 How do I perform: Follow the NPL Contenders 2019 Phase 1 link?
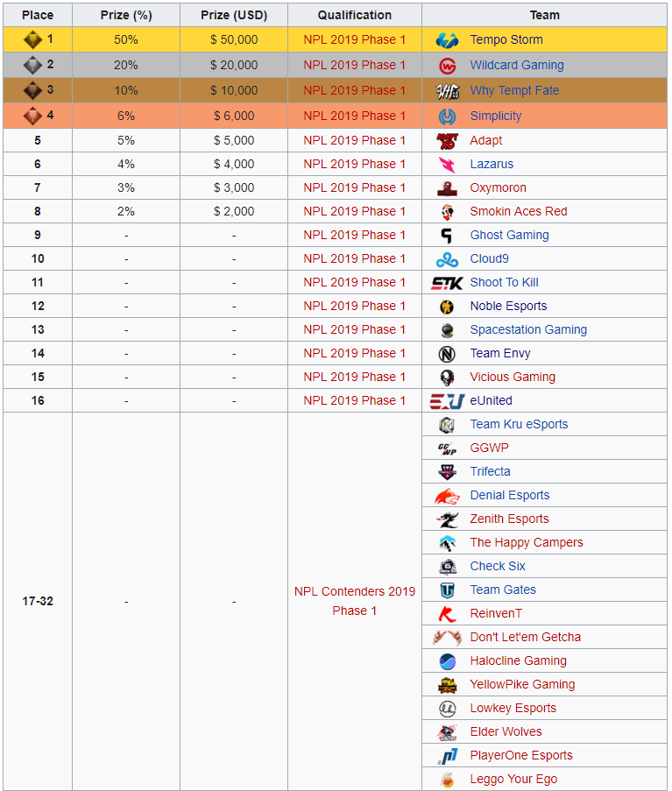[x=355, y=601]
